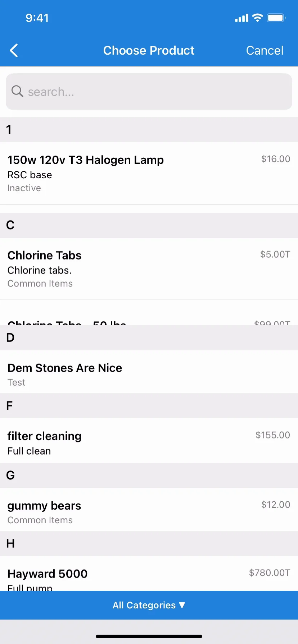Tap the back arrow icon
Screen dimensions: 298x644
point(14,51)
